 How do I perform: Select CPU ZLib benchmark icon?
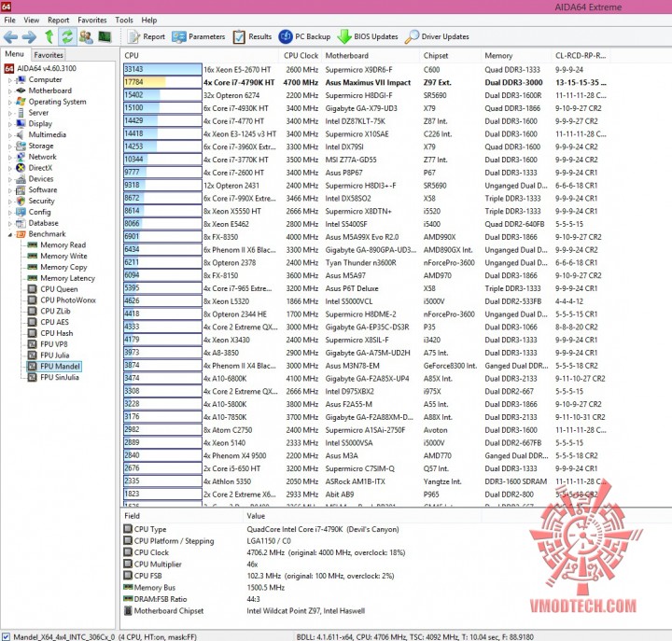[32, 312]
